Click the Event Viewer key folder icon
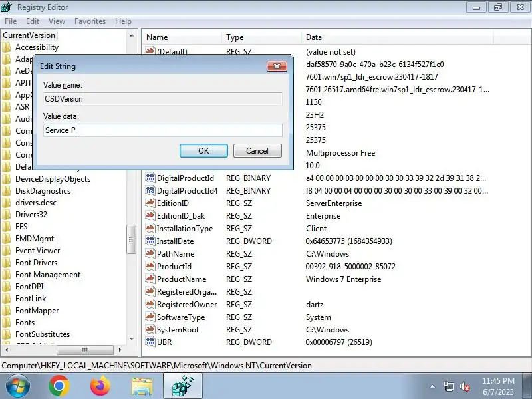 [7, 251]
